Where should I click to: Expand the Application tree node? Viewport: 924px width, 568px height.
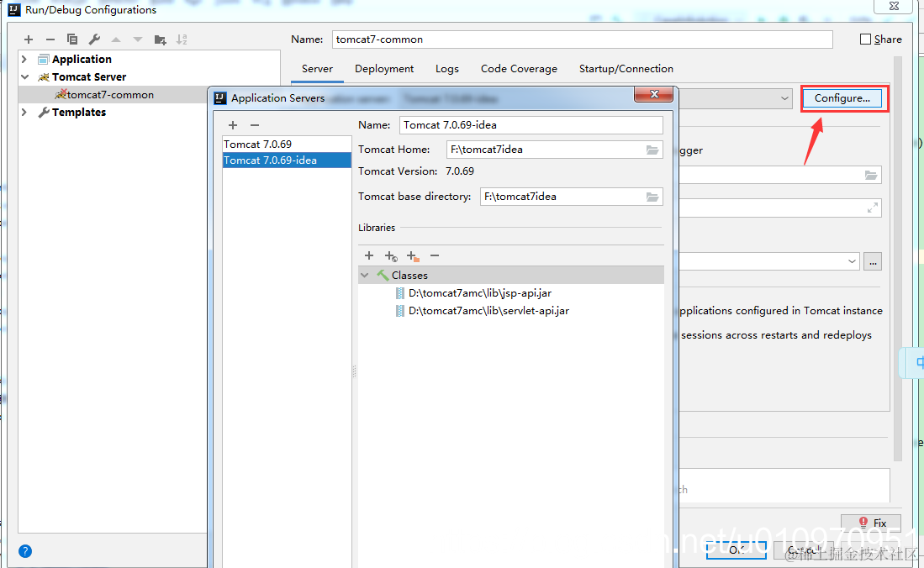[x=24, y=59]
